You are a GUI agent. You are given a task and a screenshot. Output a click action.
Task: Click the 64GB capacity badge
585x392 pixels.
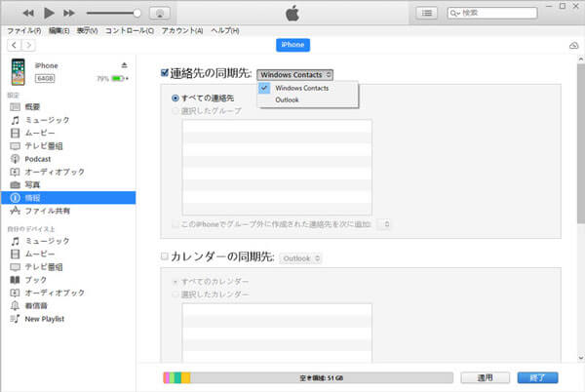pos(45,78)
